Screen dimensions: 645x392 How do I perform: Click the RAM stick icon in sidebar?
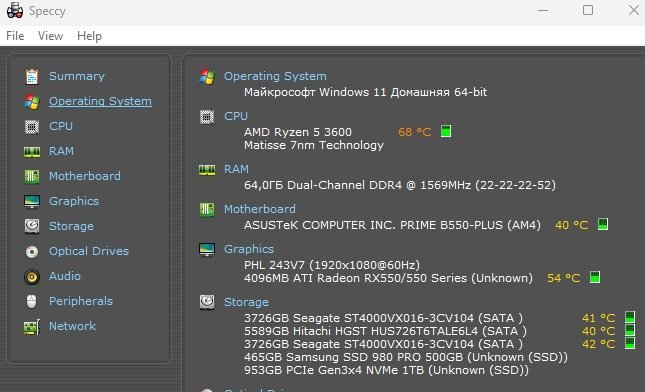pyautogui.click(x=32, y=152)
